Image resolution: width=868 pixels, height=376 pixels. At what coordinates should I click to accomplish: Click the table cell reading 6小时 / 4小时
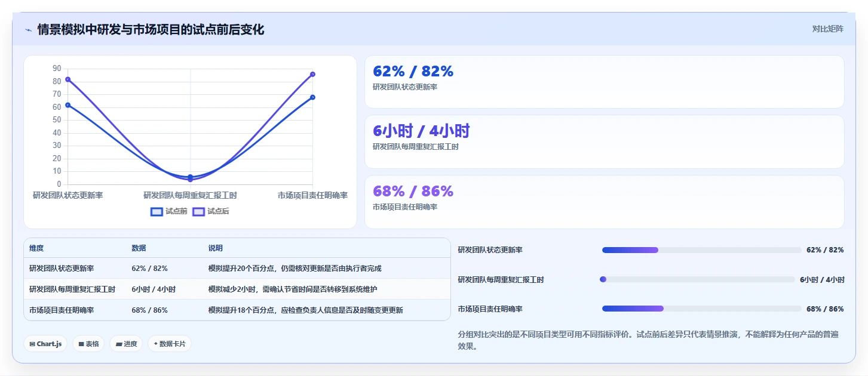click(154, 289)
